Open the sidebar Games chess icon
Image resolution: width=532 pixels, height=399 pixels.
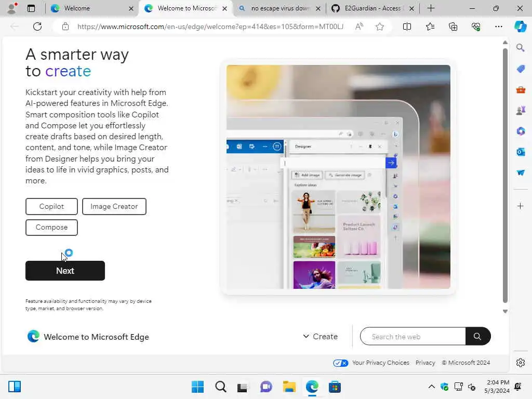[521, 110]
